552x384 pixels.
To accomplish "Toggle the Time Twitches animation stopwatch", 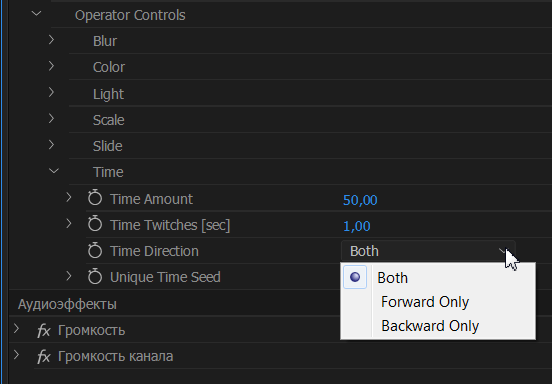I will 95,224.
